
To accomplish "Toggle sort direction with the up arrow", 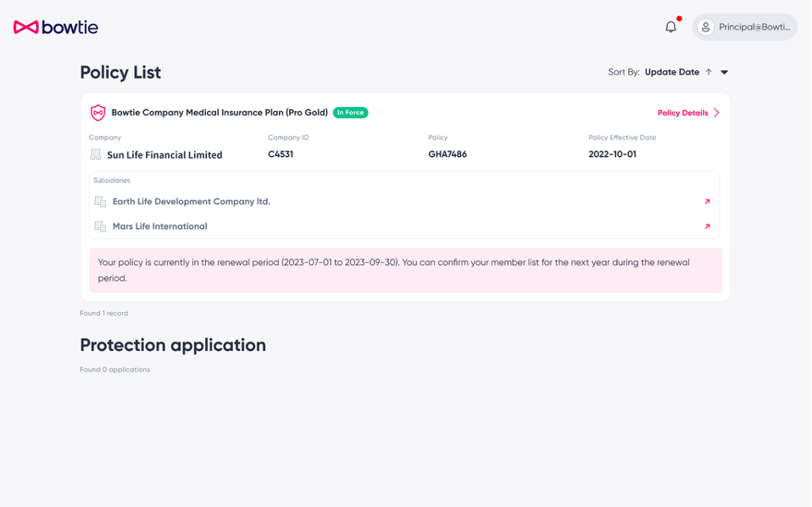I will click(x=709, y=72).
